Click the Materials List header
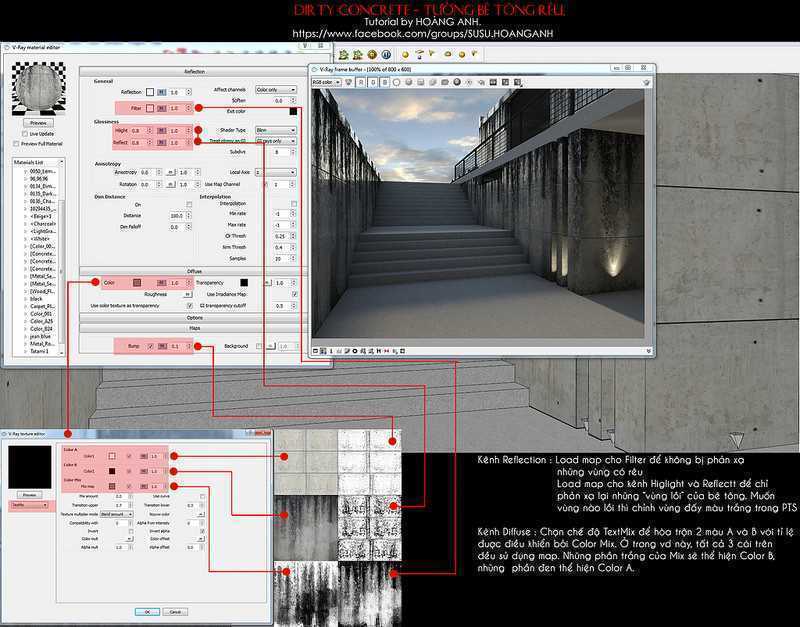The width and height of the screenshot is (800, 627). pos(38,162)
